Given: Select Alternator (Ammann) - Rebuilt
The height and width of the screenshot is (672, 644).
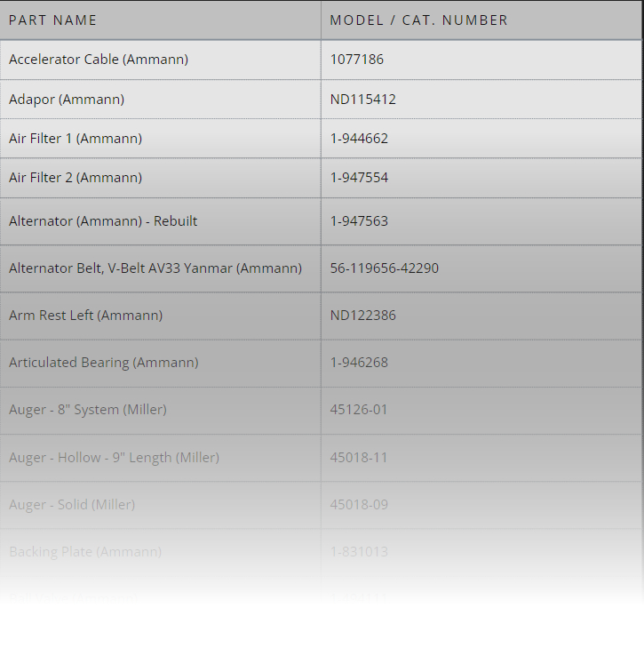Looking at the screenshot, I should (x=103, y=221).
